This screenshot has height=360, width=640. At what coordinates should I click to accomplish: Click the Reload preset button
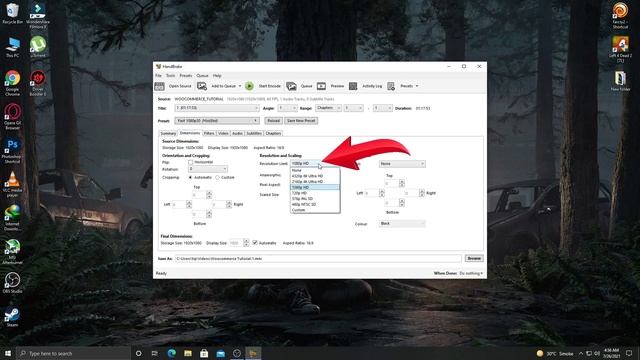tap(273, 121)
